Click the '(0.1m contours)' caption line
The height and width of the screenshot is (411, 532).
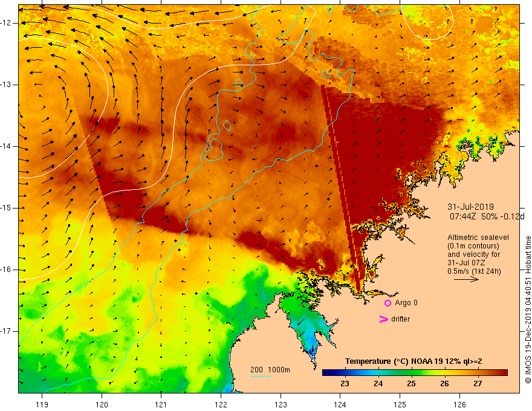pyautogui.click(x=473, y=246)
